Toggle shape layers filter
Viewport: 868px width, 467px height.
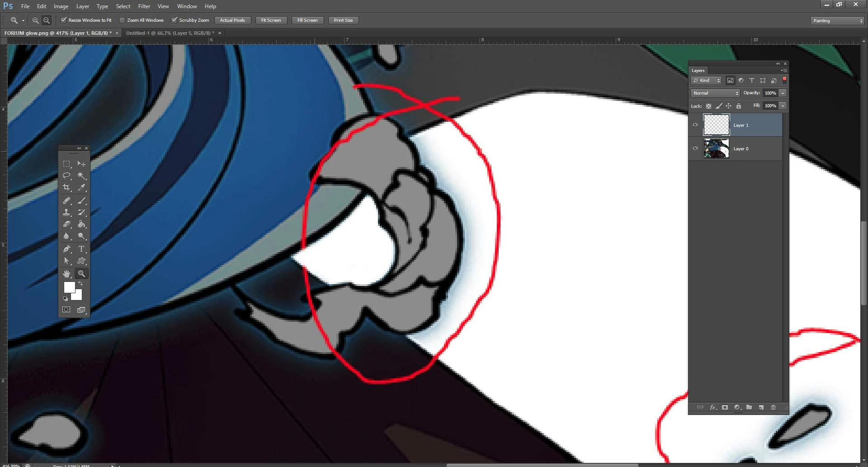[763, 81]
